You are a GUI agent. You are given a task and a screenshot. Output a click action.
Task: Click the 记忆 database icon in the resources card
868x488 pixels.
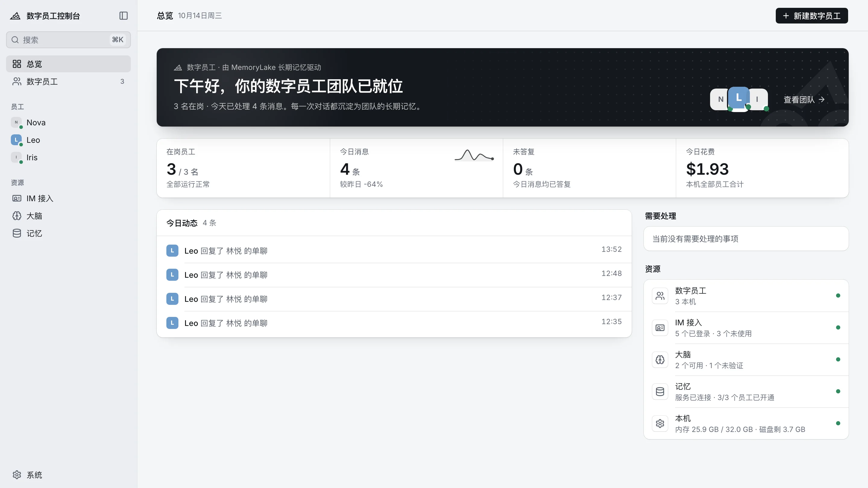660,391
